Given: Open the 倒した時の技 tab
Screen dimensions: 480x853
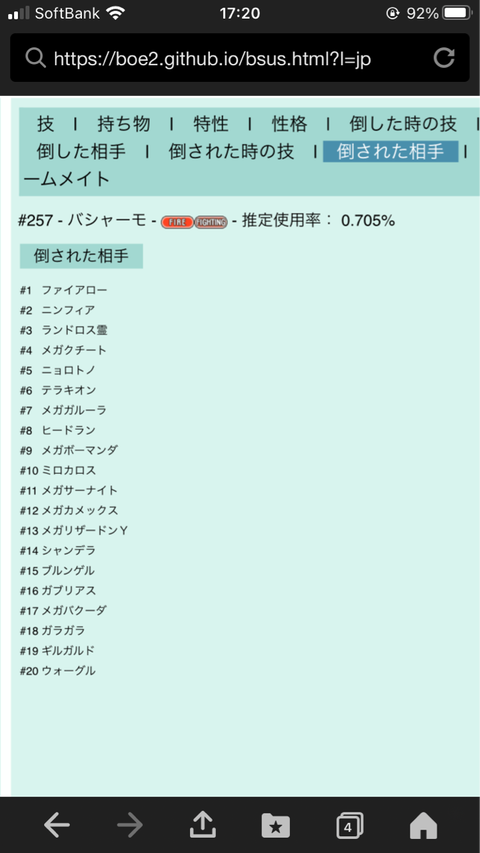Looking at the screenshot, I should [403, 124].
